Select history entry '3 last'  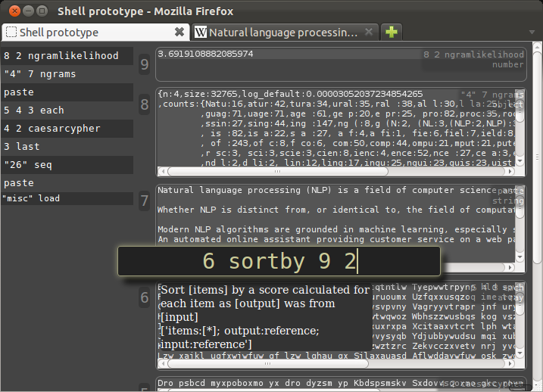click(67, 147)
